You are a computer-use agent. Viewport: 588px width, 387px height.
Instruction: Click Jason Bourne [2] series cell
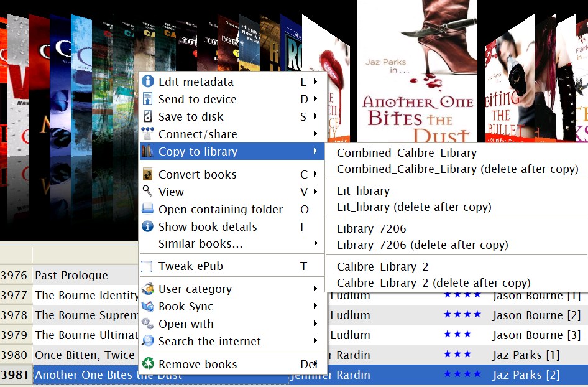(x=536, y=315)
